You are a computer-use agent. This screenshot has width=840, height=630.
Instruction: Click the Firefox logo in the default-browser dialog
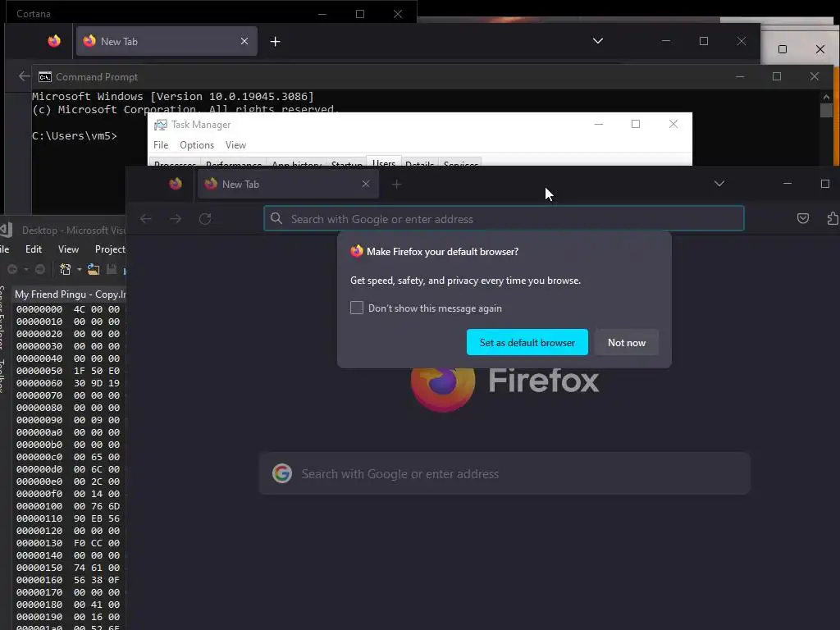point(357,251)
